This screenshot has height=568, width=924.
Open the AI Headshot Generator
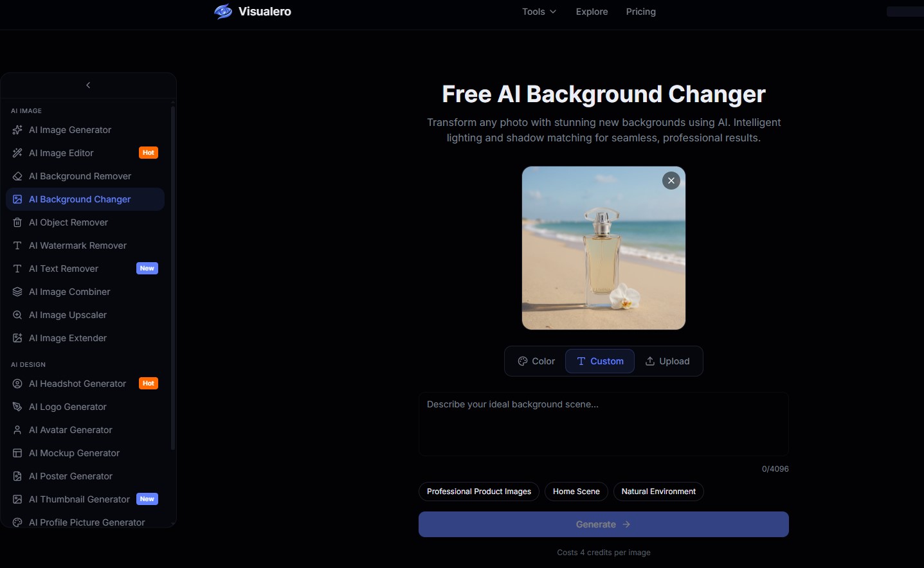coord(76,384)
